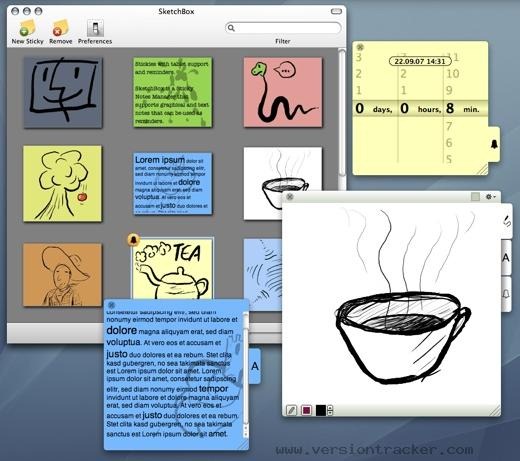
Task: Close the yellow reminder sticky
Action: pyautogui.click(x=360, y=47)
